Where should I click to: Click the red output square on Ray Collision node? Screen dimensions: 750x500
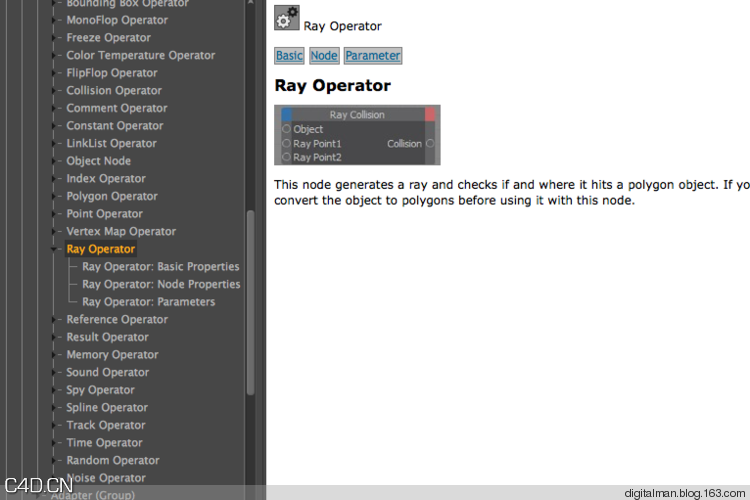point(430,115)
